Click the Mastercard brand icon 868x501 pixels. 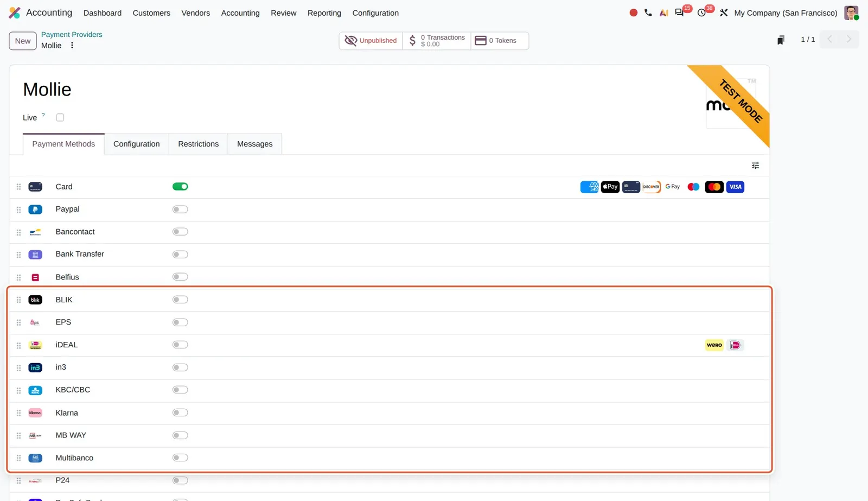714,187
